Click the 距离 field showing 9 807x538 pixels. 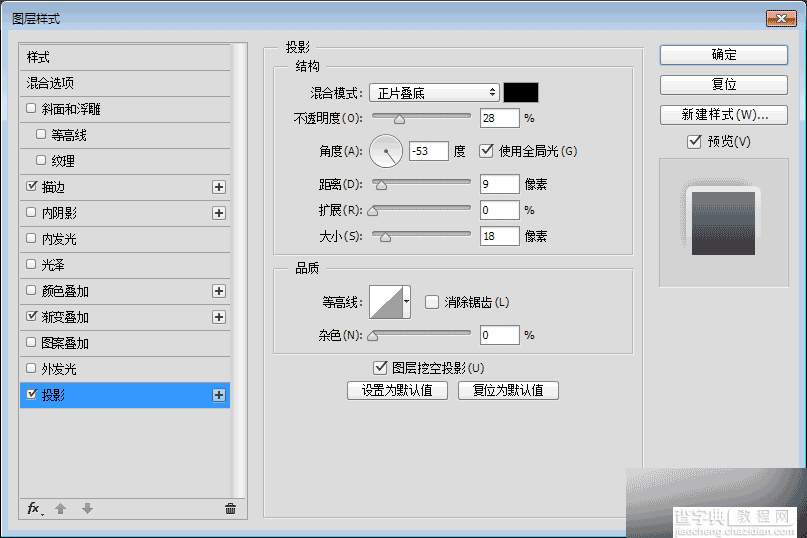coord(499,184)
